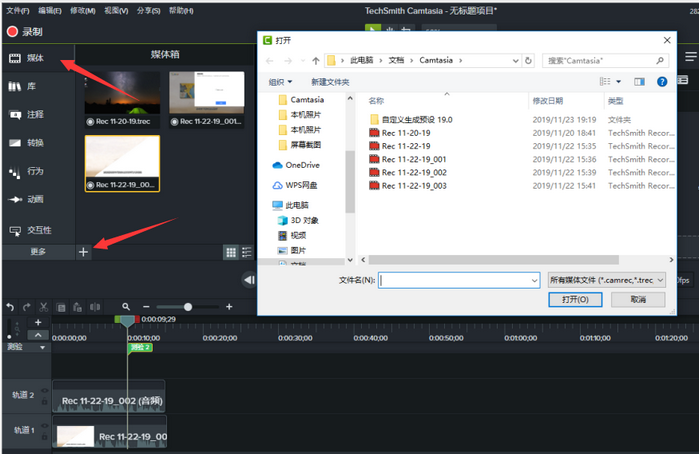Open file type filter dropdown
This screenshot has height=454, width=699.
607,280
